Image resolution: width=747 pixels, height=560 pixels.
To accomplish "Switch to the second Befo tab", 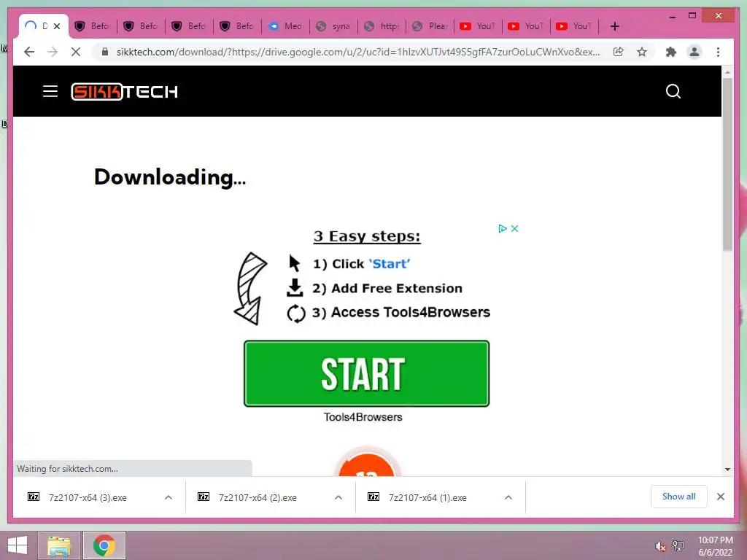I will [x=142, y=26].
